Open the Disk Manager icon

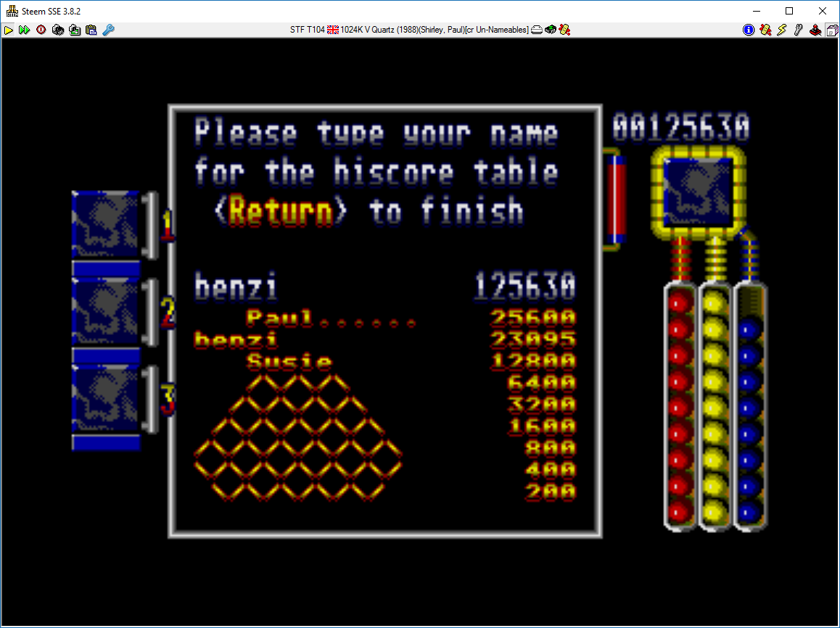(831, 30)
